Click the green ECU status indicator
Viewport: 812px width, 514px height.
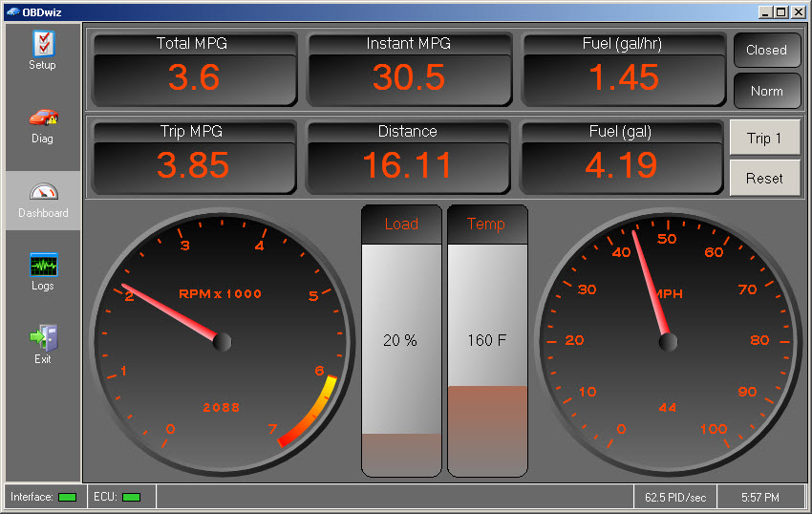click(132, 498)
